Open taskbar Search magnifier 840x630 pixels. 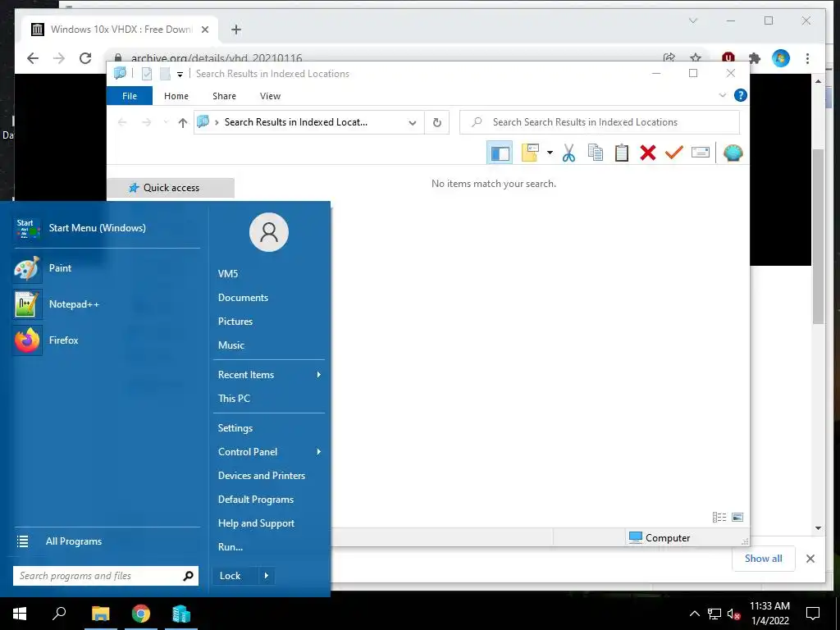(x=59, y=614)
